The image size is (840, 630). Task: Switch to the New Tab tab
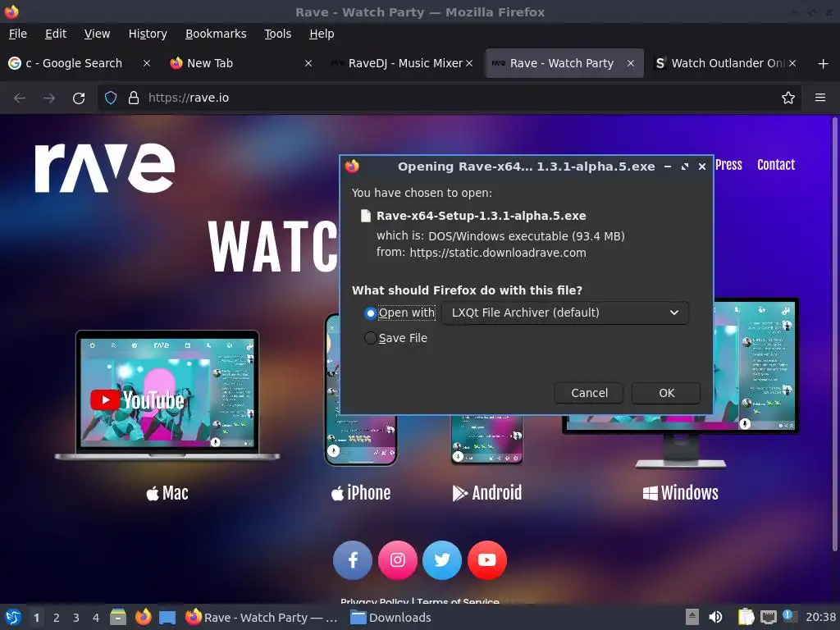pyautogui.click(x=241, y=63)
